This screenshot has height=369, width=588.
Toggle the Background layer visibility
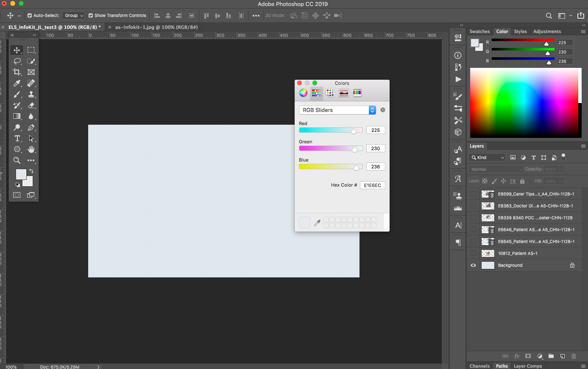(473, 265)
